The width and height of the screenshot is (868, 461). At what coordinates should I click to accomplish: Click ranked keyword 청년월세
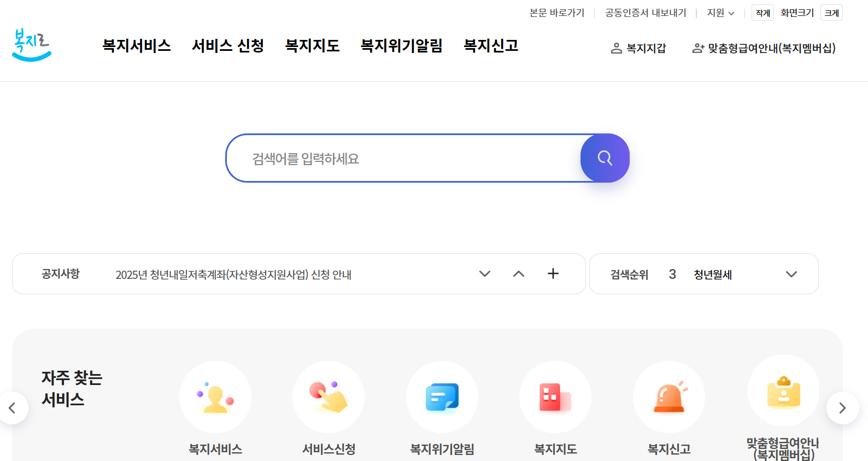[x=713, y=275]
